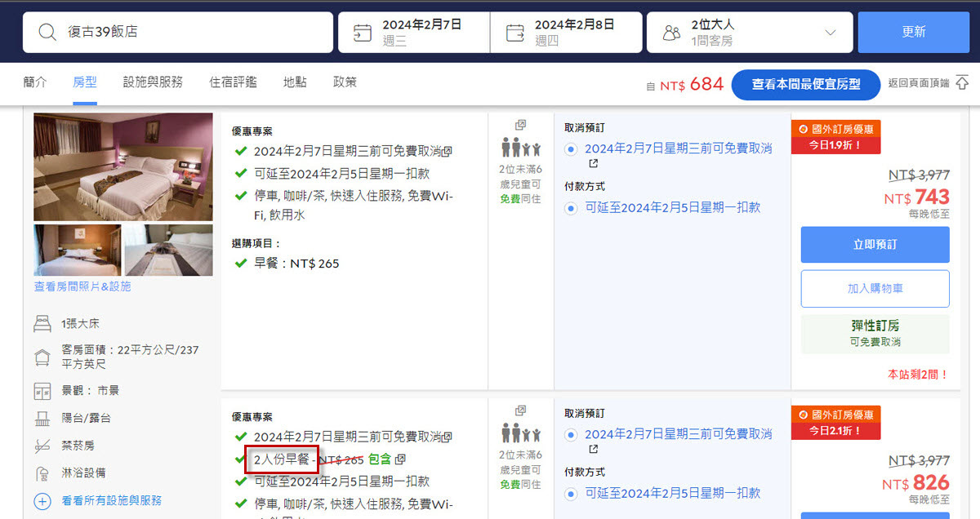Open popup icon after 包含 breakfast text

400,460
